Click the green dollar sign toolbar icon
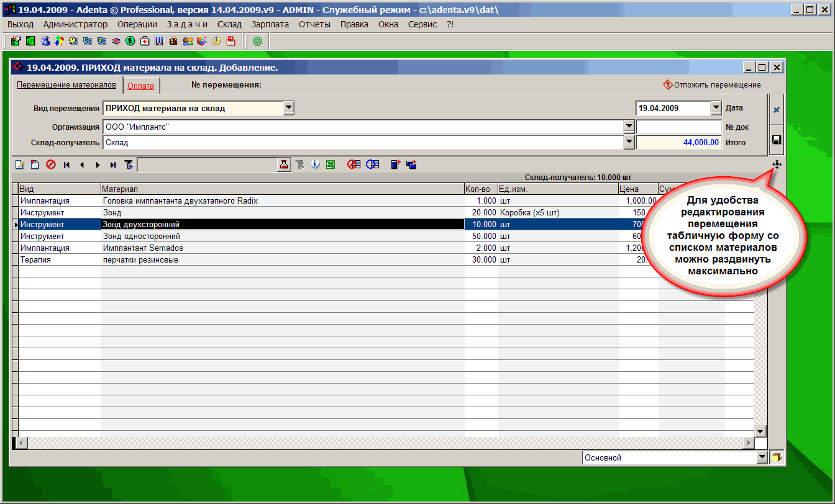The width and height of the screenshot is (835, 504). pyautogui.click(x=130, y=42)
